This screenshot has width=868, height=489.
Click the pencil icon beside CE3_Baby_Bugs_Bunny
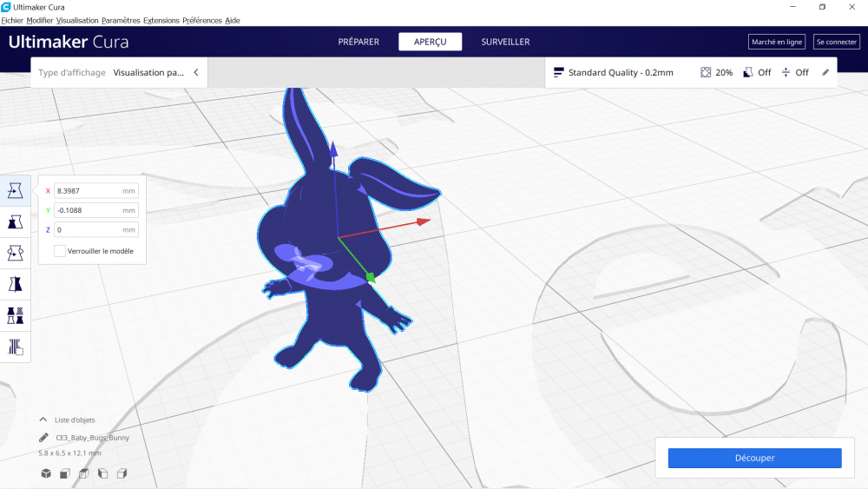click(x=43, y=438)
